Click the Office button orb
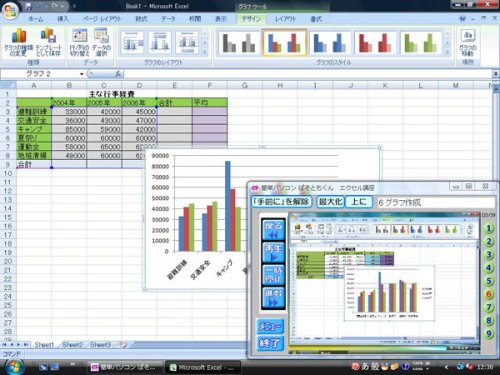Screen dimensions: 500x375 click(x=10, y=10)
